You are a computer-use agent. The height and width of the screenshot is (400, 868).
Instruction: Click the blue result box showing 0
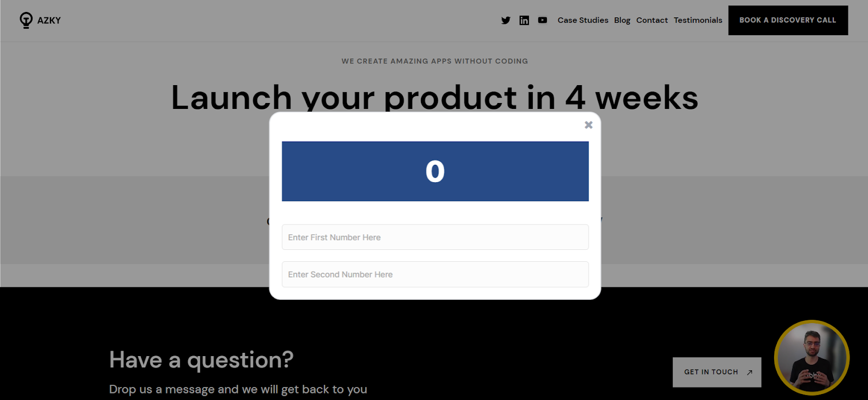click(435, 171)
